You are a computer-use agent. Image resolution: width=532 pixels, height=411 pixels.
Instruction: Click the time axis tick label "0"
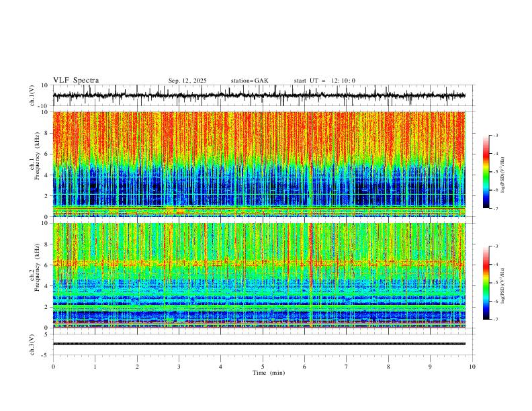(53, 367)
